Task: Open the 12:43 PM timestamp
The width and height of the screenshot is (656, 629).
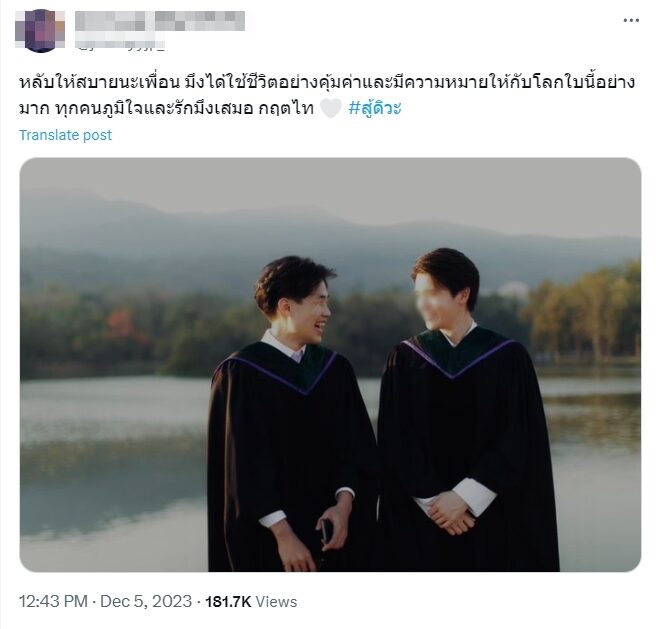Action: coord(53,601)
